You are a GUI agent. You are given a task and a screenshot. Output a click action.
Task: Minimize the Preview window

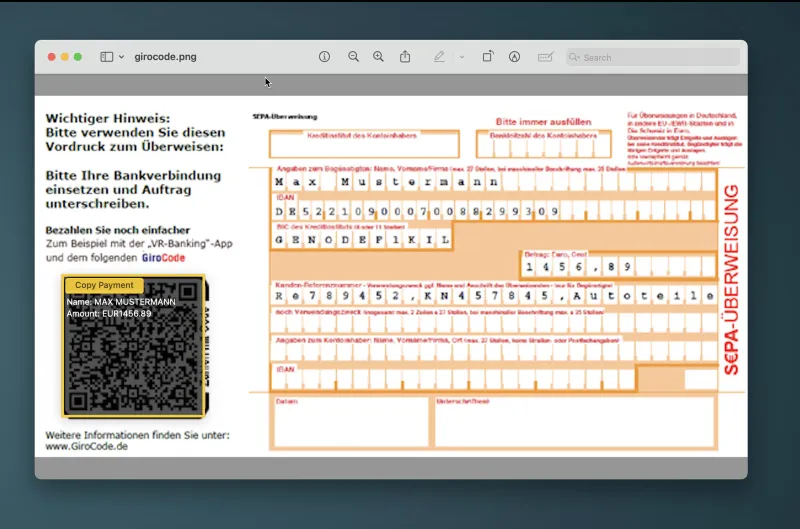(x=65, y=57)
